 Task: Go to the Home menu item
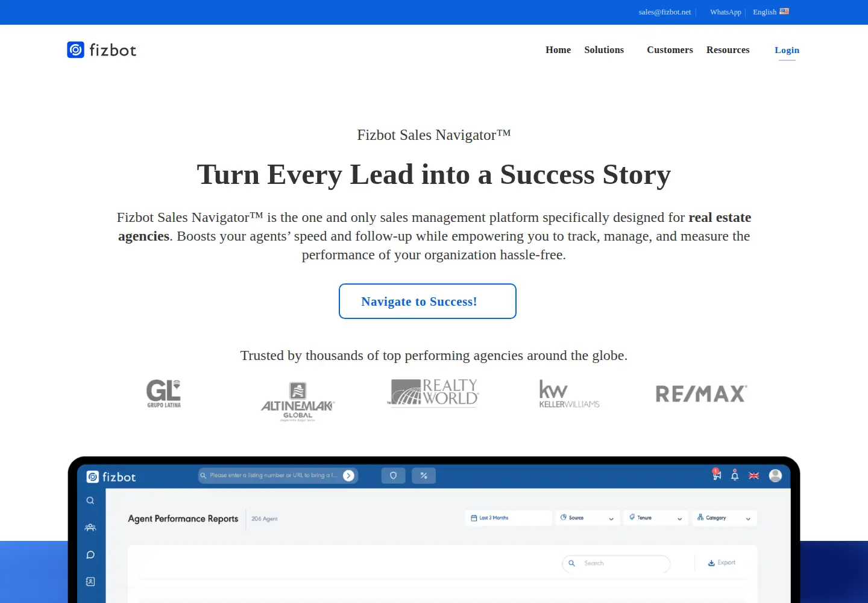pyautogui.click(x=558, y=50)
